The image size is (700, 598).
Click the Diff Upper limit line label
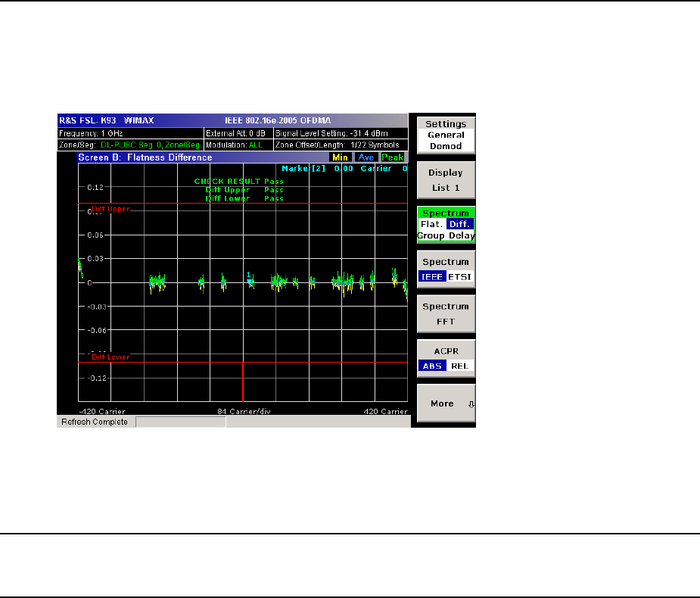(x=110, y=209)
